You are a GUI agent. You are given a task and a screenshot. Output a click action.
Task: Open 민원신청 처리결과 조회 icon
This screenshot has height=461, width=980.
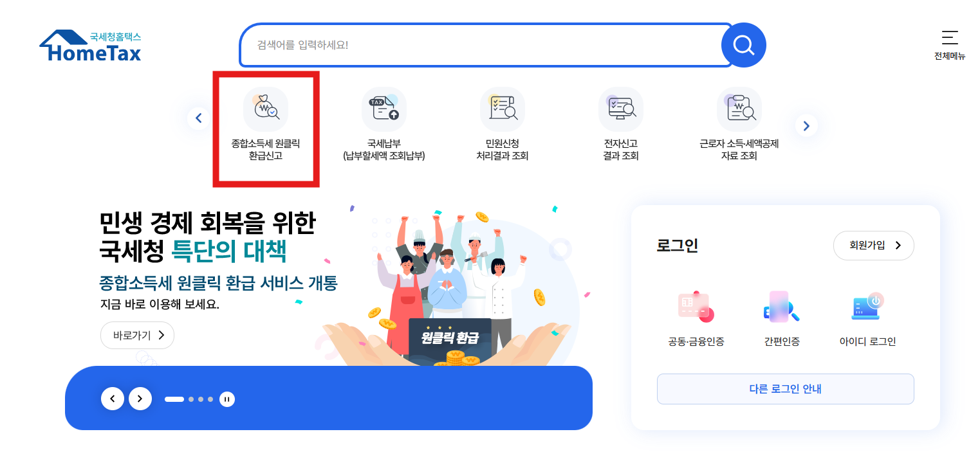[x=503, y=109]
